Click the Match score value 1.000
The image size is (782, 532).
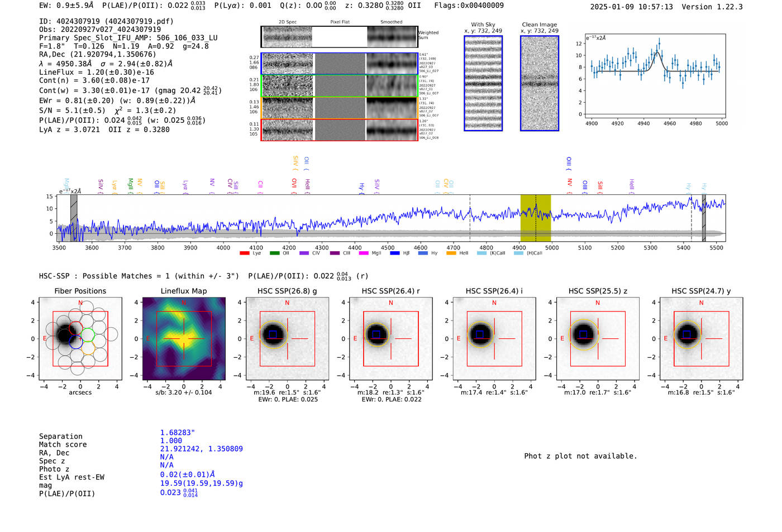point(171,440)
